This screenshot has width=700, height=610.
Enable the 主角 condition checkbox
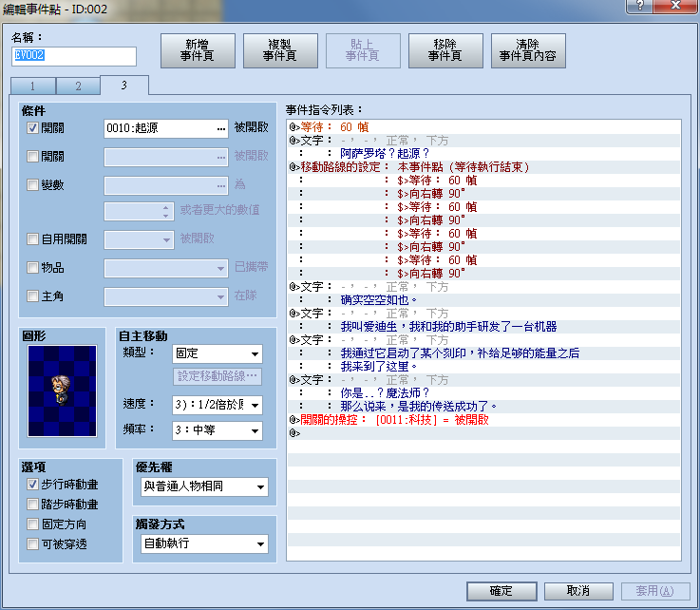pos(32,296)
